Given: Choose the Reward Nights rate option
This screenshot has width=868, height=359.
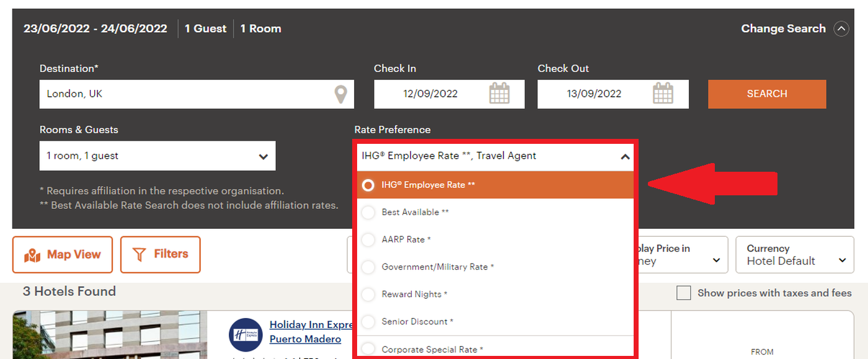Looking at the screenshot, I should pos(368,295).
